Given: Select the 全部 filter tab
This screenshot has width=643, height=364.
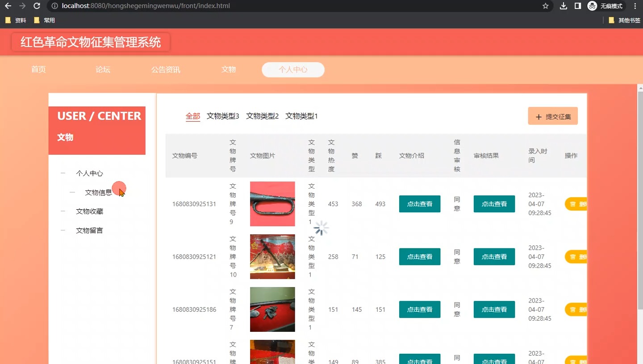Looking at the screenshot, I should pos(193,116).
